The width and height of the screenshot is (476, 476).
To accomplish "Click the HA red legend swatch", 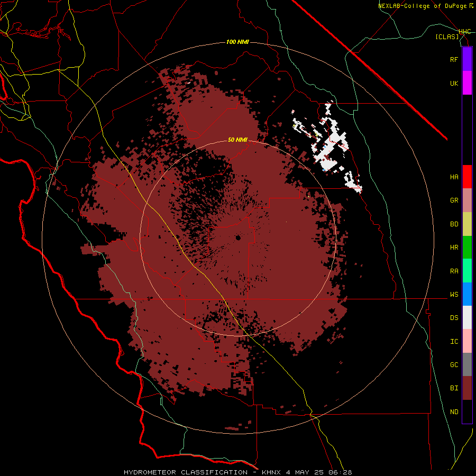I will click(x=467, y=177).
